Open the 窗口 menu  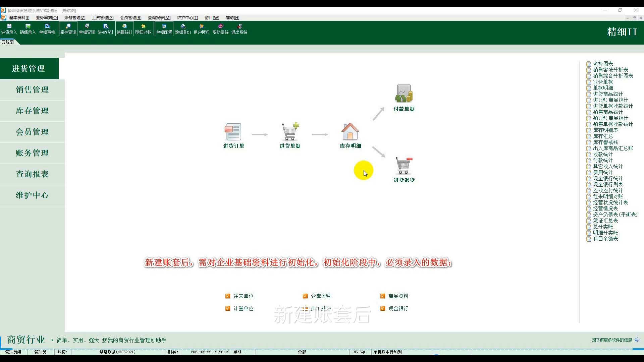[x=212, y=18]
